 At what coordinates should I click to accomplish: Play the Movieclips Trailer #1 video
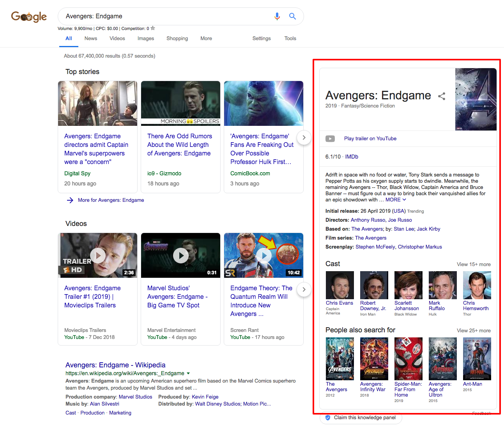(x=98, y=256)
